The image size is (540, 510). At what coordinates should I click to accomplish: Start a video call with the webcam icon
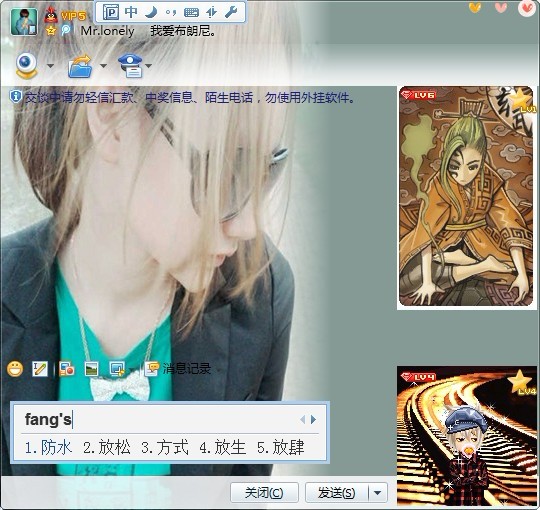pos(27,65)
